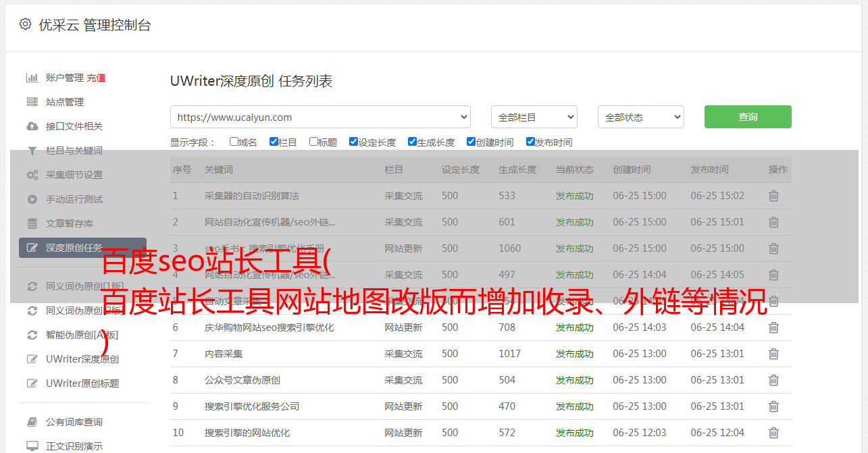Open UWriter原创标题 in the sidebar
The width and height of the screenshot is (868, 453).
[x=82, y=383]
